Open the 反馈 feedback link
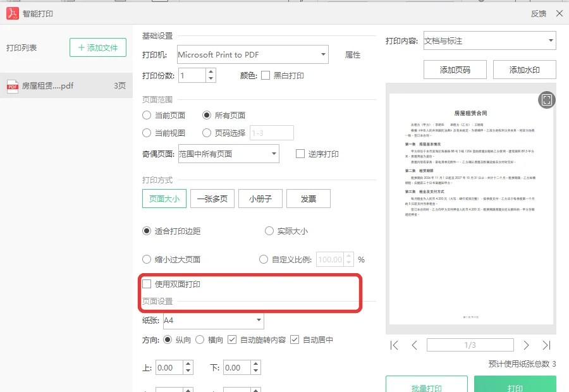Screen dimensions: 569x392 click(x=539, y=14)
